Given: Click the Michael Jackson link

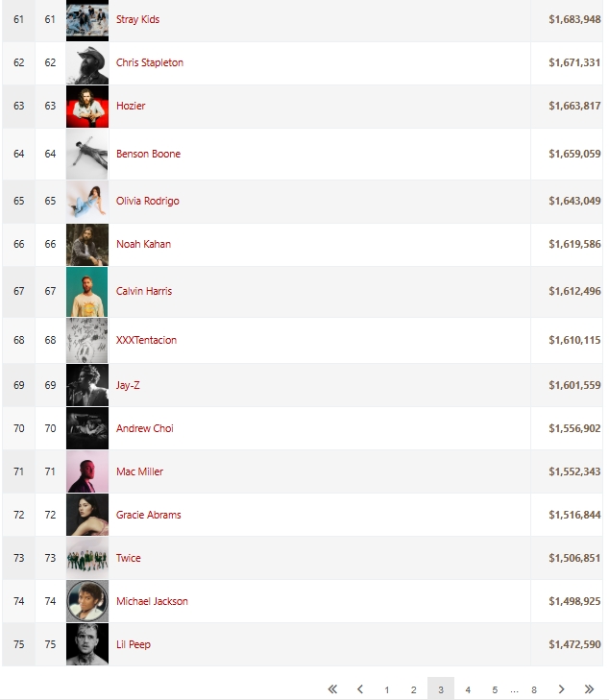Looking at the screenshot, I should 152,601.
